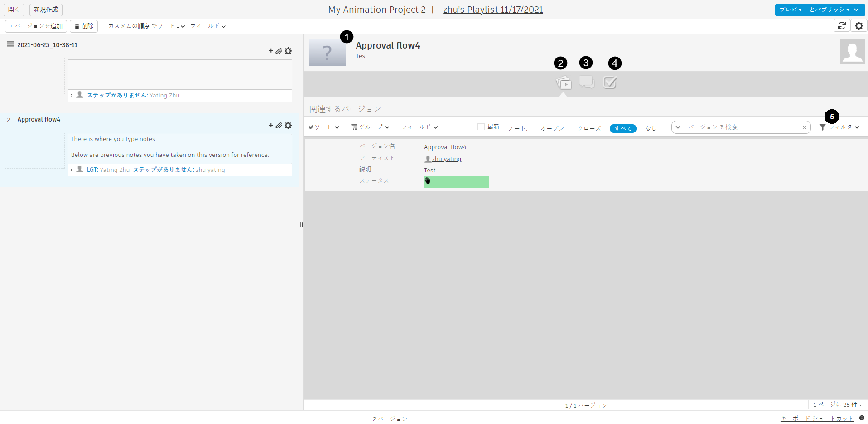Open the グループ dropdown
868x424 pixels.
pos(370,127)
